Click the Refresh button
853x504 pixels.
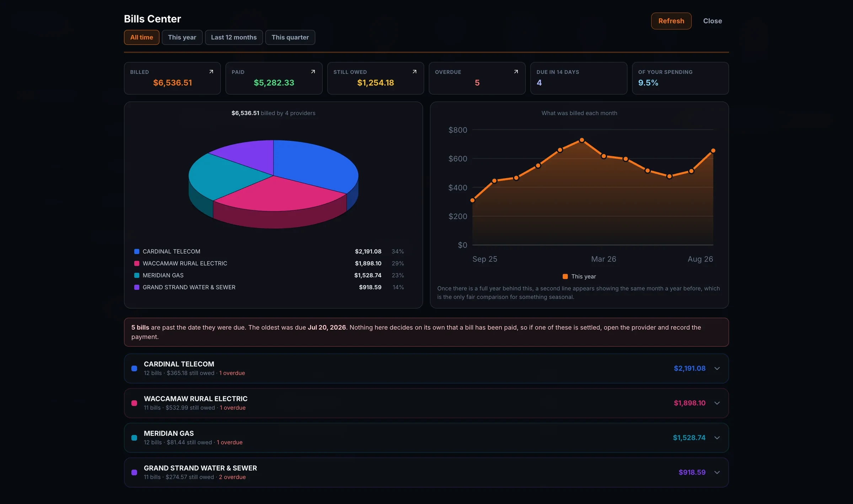click(x=671, y=21)
